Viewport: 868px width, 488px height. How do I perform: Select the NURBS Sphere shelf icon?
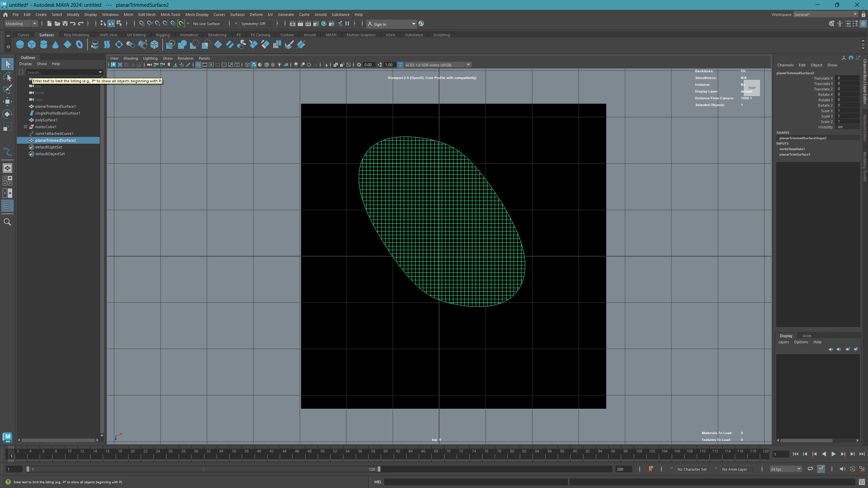(x=20, y=44)
